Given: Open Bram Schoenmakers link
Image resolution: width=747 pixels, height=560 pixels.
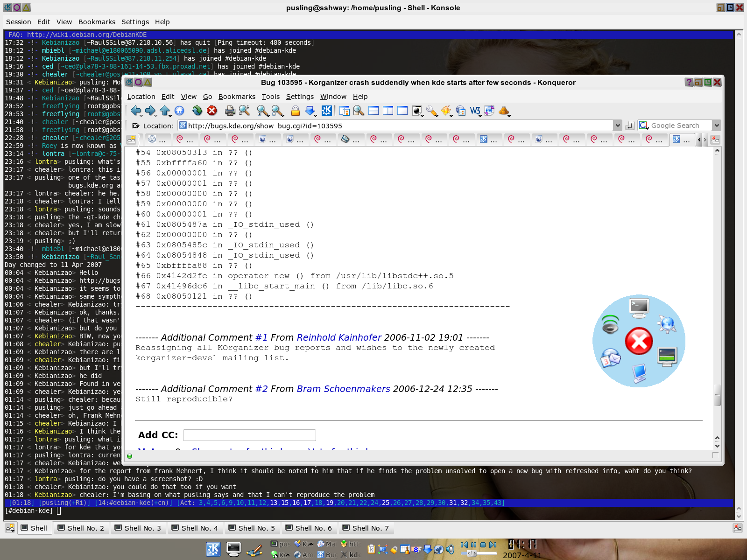Looking at the screenshot, I should click(x=343, y=389).
